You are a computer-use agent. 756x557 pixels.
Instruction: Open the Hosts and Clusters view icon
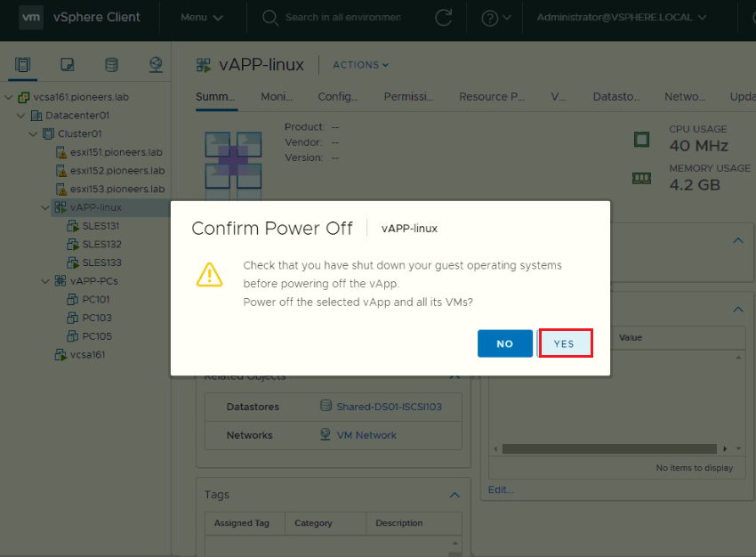point(22,65)
